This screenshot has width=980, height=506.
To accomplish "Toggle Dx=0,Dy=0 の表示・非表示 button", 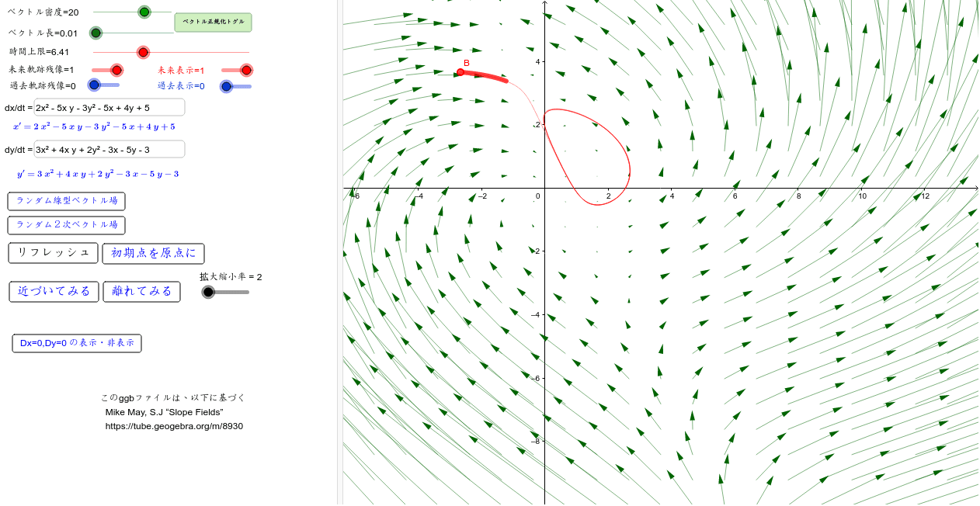I will pos(77,343).
